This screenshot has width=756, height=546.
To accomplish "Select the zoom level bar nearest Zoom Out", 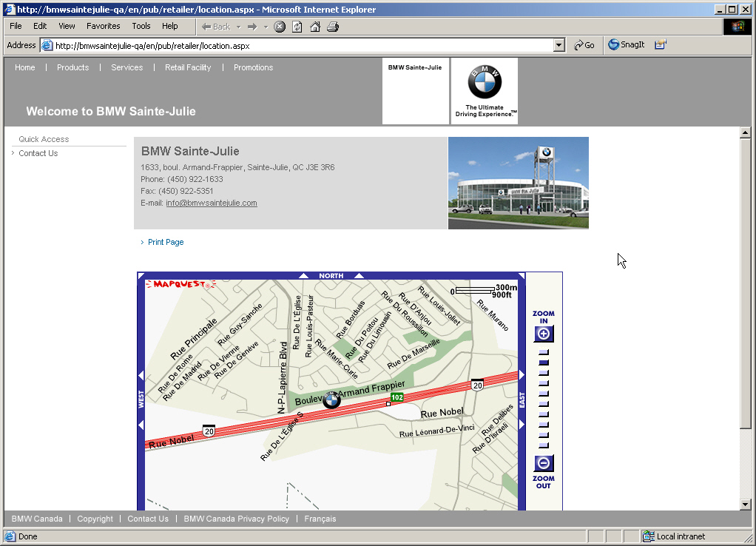I will pos(544,445).
